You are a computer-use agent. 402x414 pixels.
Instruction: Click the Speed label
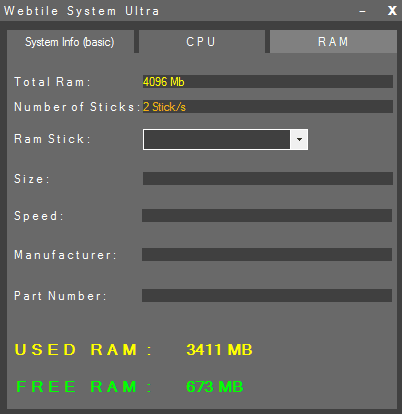pyautogui.click(x=39, y=216)
